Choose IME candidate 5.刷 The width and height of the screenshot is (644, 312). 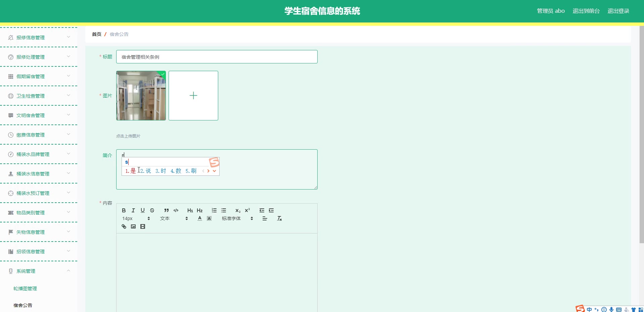191,171
